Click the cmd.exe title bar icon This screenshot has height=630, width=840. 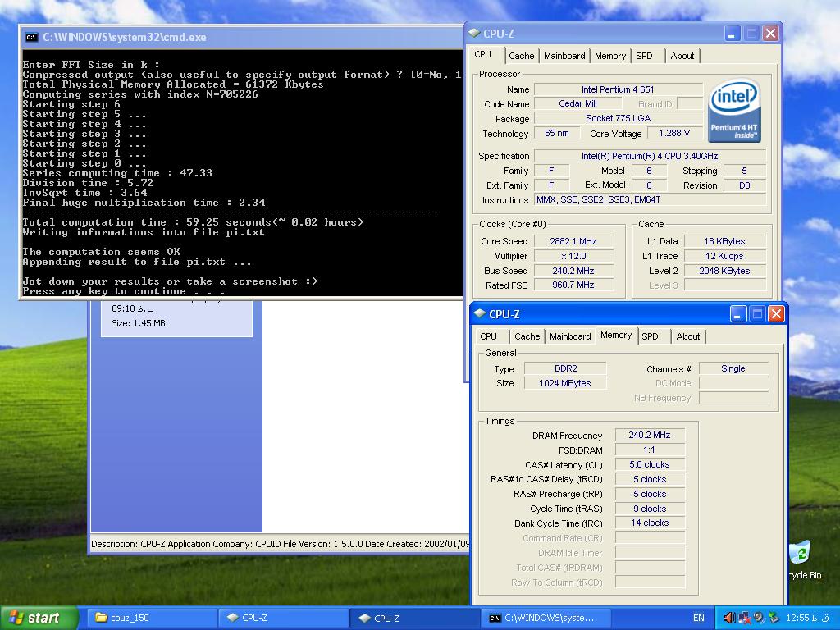pyautogui.click(x=32, y=37)
